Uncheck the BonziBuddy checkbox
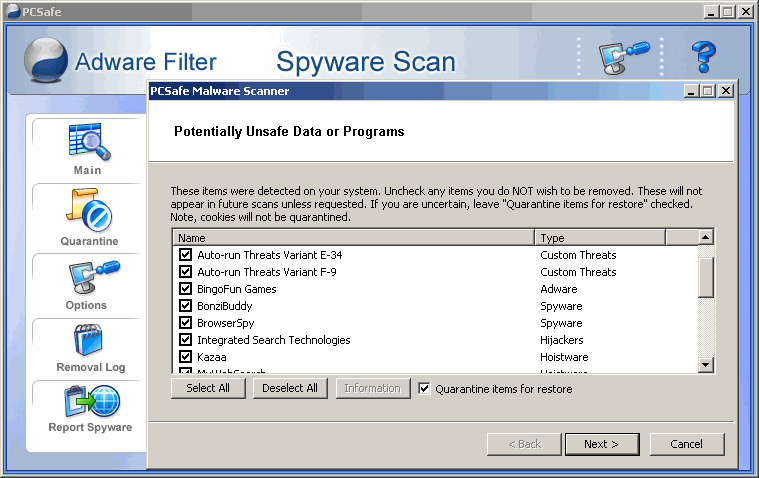The image size is (759, 478). (x=185, y=306)
